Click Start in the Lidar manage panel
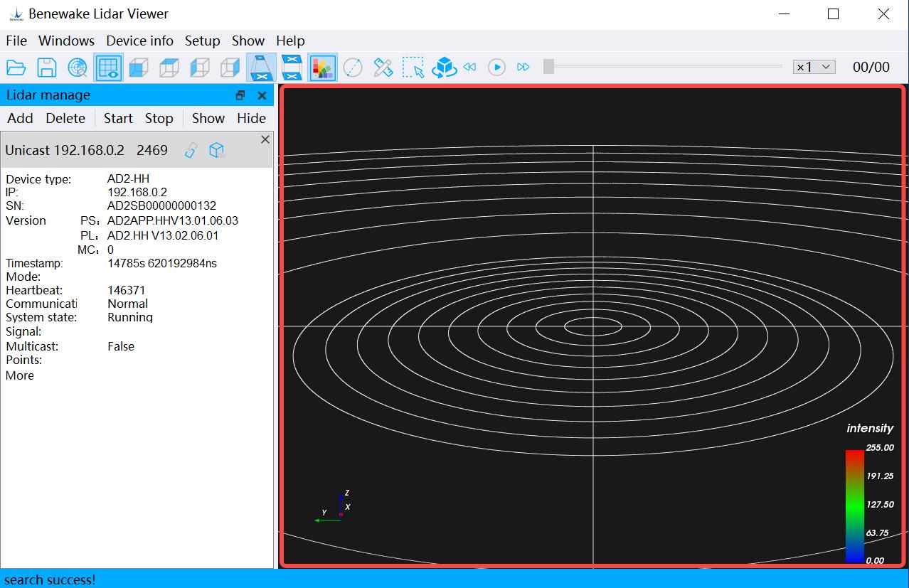The height and width of the screenshot is (588, 909). pyautogui.click(x=118, y=118)
